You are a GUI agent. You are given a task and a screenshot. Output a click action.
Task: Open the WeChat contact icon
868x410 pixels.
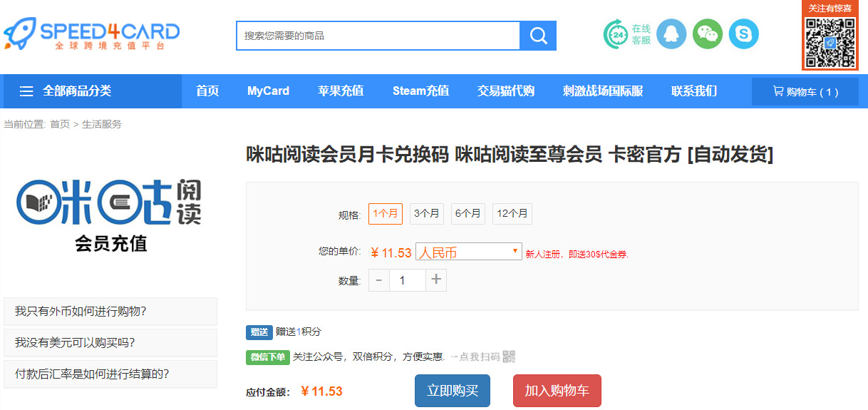(x=708, y=34)
